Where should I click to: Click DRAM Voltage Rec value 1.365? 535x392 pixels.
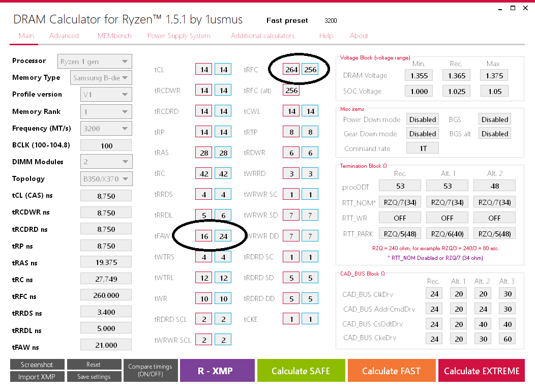pyautogui.click(x=457, y=75)
